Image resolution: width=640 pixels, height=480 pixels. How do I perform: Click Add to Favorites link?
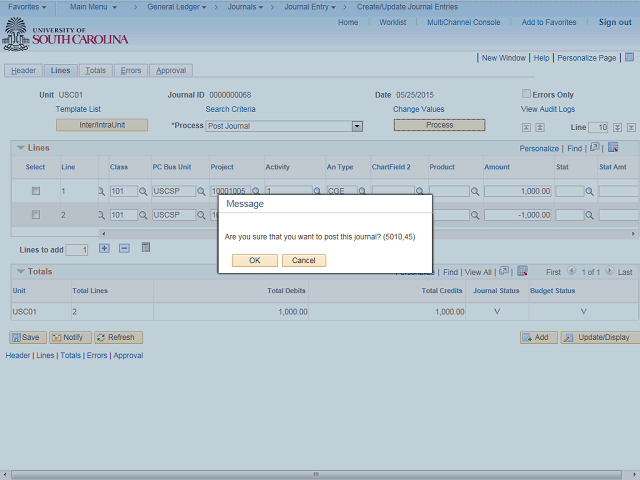(549, 22)
